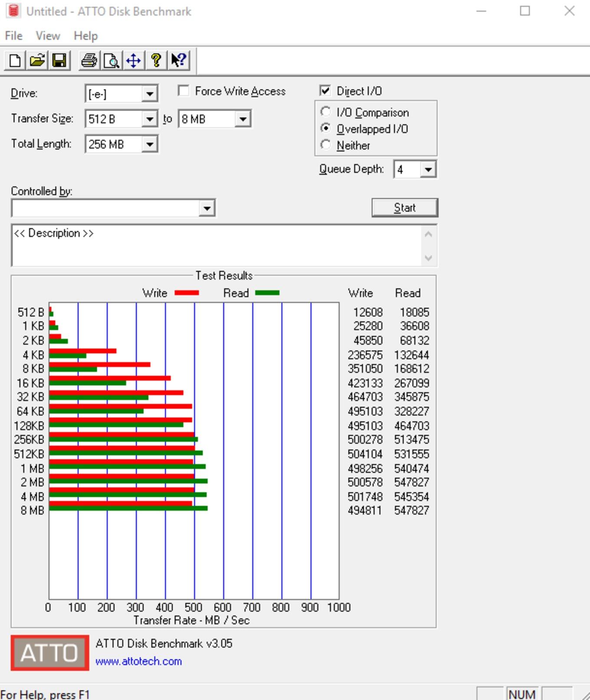The height and width of the screenshot is (700, 590).
Task: Click the green read bar for 8 MB
Action: [x=128, y=508]
